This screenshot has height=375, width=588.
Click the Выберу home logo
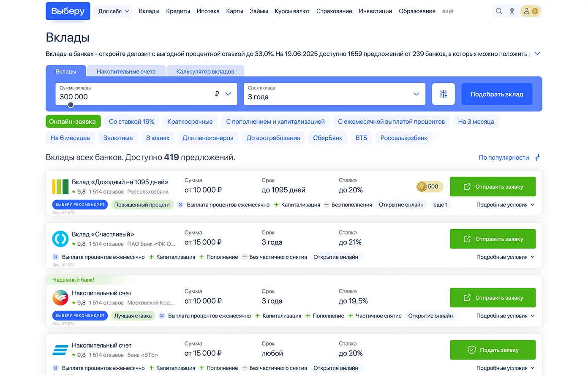point(68,11)
